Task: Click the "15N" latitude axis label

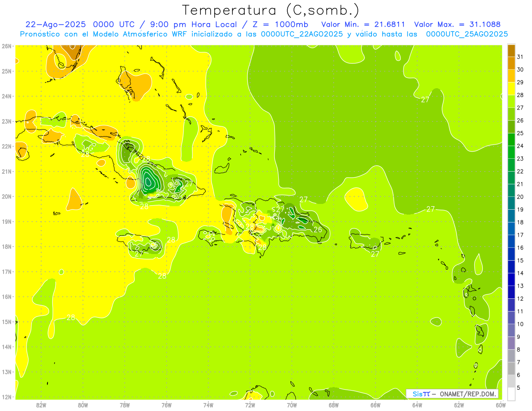Action: [7, 321]
